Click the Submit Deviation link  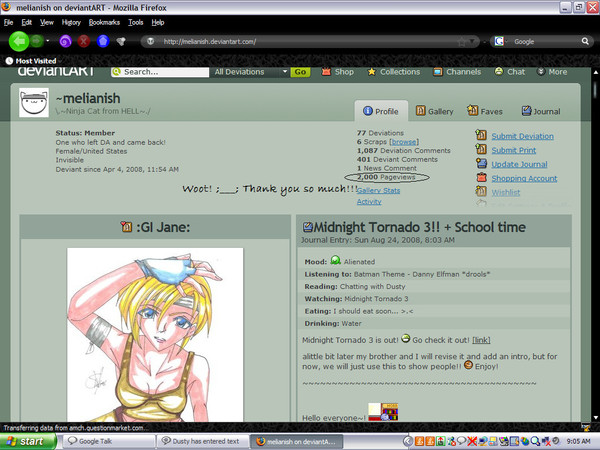point(522,136)
